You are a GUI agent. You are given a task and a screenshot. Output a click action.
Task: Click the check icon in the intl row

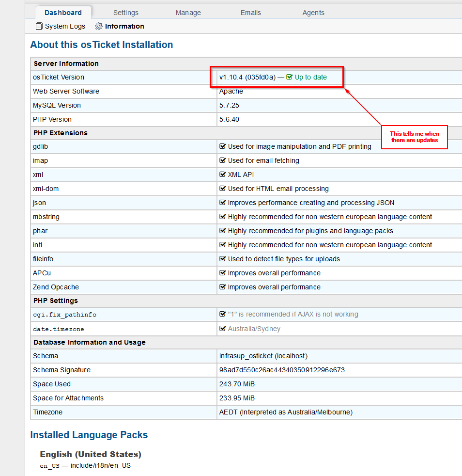[x=222, y=245]
